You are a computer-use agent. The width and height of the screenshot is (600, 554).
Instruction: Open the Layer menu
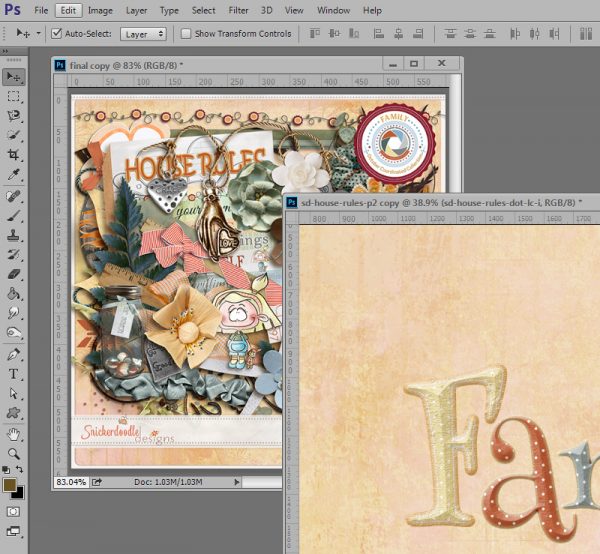click(x=136, y=10)
